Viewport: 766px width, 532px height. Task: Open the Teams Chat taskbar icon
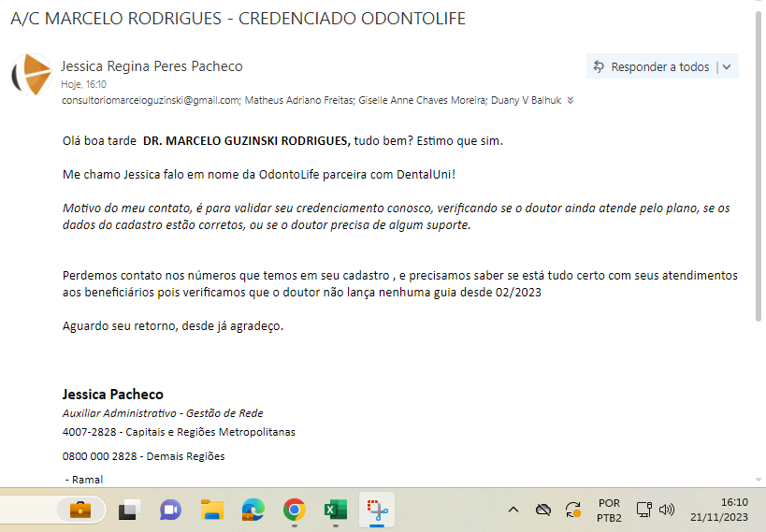tap(170, 510)
